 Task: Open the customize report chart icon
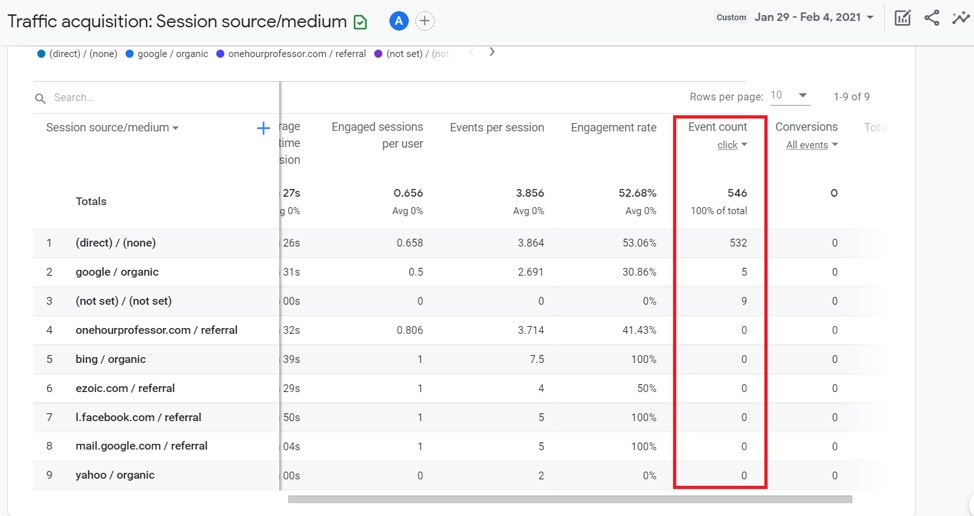tap(902, 18)
